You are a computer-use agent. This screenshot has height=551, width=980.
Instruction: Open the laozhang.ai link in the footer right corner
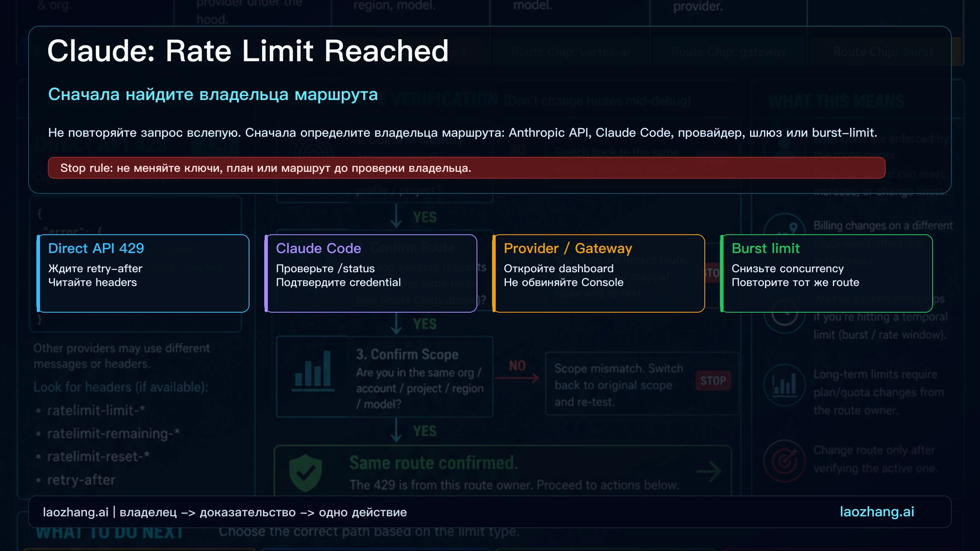877,512
